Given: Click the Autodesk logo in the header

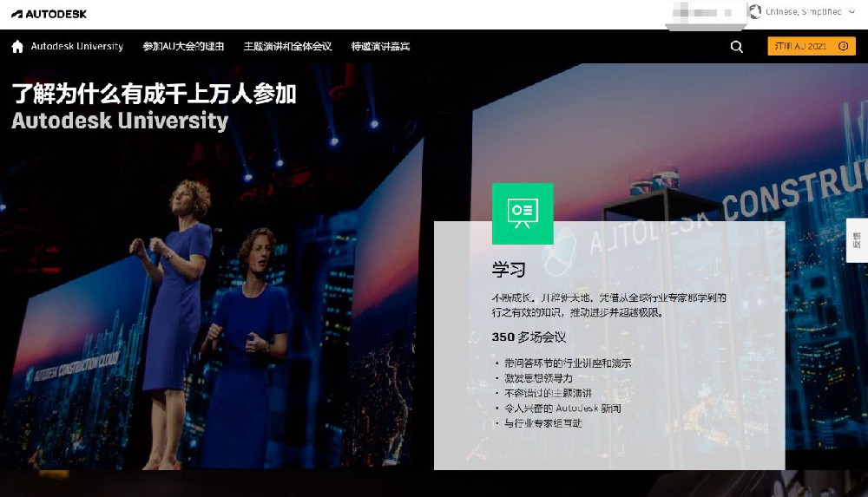Looking at the screenshot, I should (49, 14).
